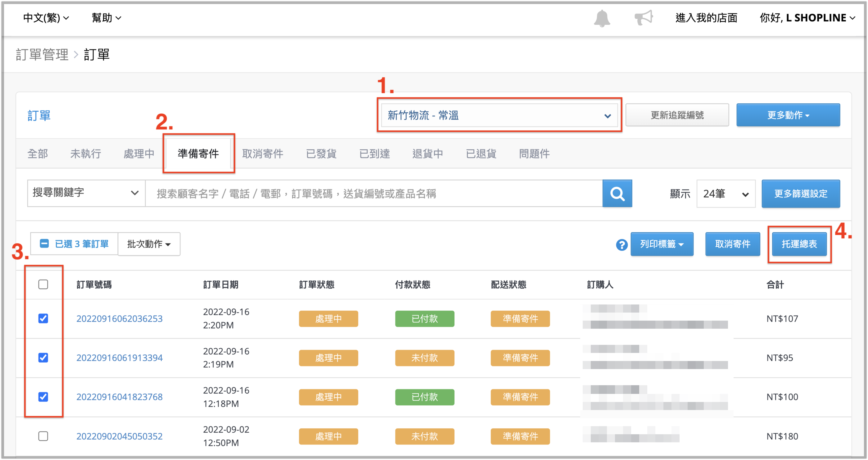The width and height of the screenshot is (868, 460).
Task: Switch to the 問題件 tab
Action: click(x=534, y=154)
